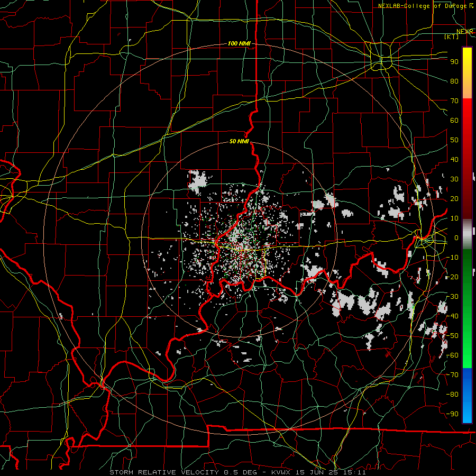
Task: Click the negative 80 scale label
Action: pos(452,395)
